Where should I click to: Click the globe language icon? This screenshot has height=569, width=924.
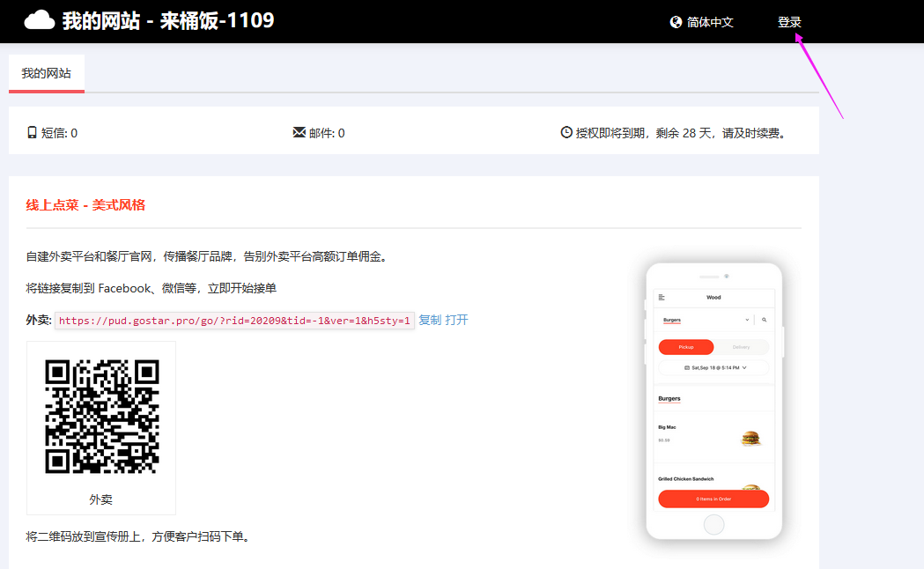tap(676, 22)
